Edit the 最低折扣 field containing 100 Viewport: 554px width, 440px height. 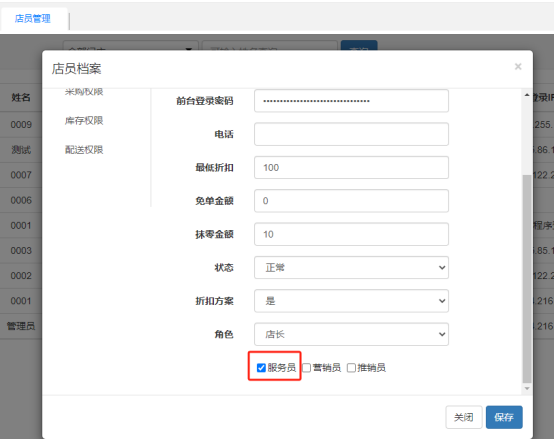351,168
